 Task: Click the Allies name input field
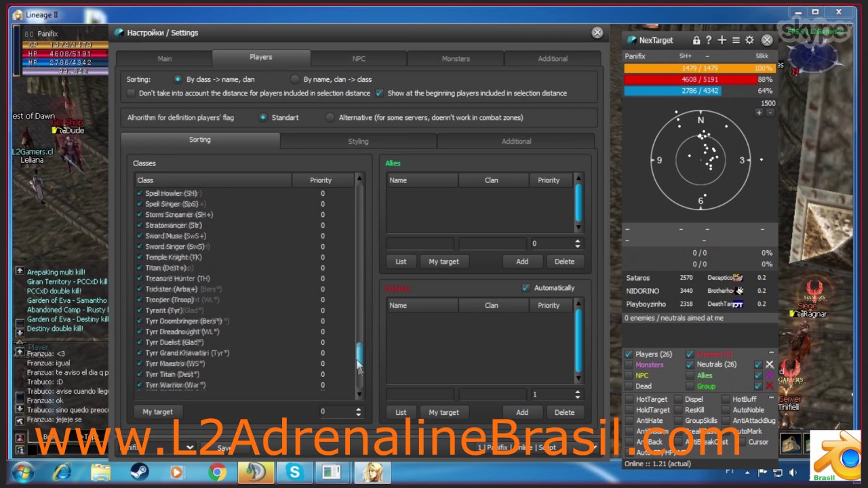coord(420,243)
